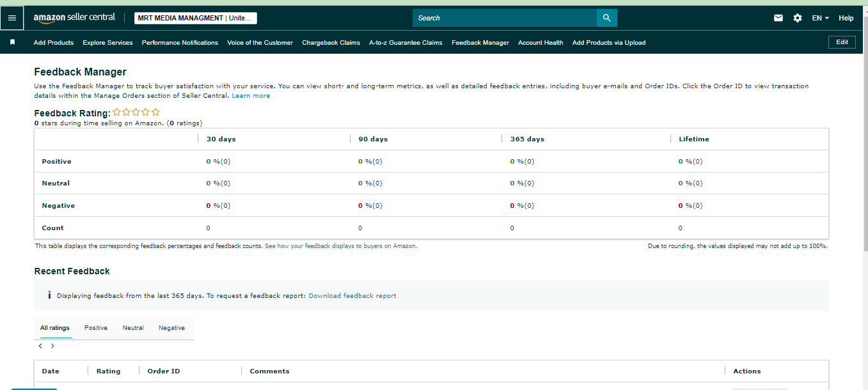The image size is (868, 390).
Task: Click the bookmark icon in favorites bar
Action: click(12, 42)
